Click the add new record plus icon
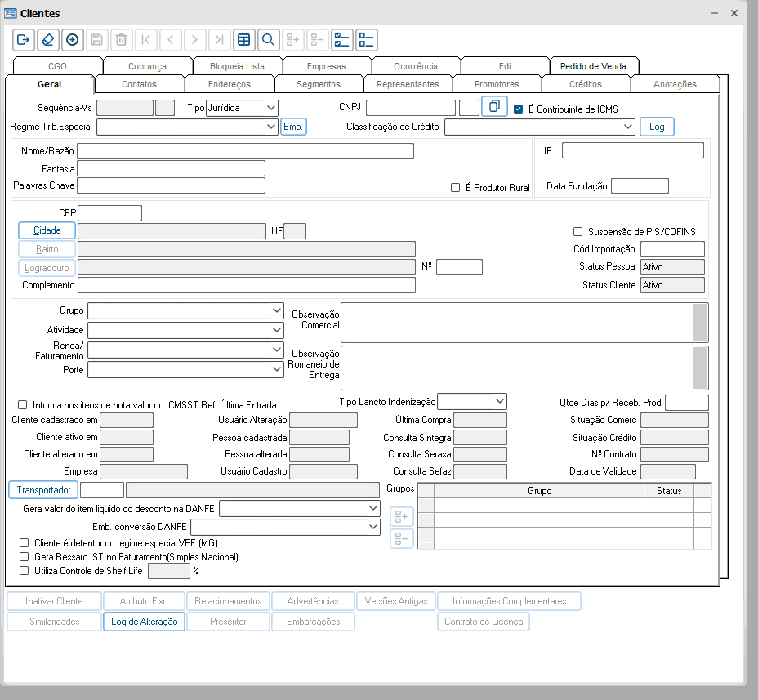Viewport: 758px width, 700px height. pos(72,39)
